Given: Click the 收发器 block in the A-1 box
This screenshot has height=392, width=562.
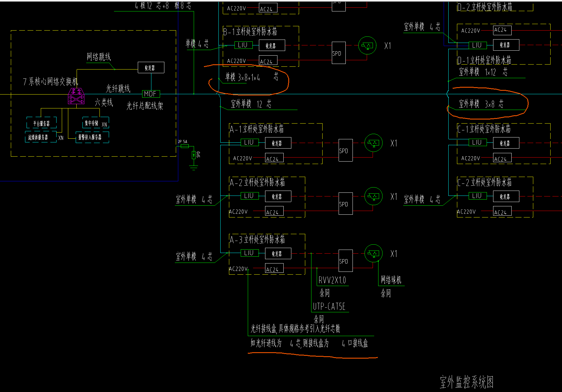Looking at the screenshot, I should pos(278,143).
